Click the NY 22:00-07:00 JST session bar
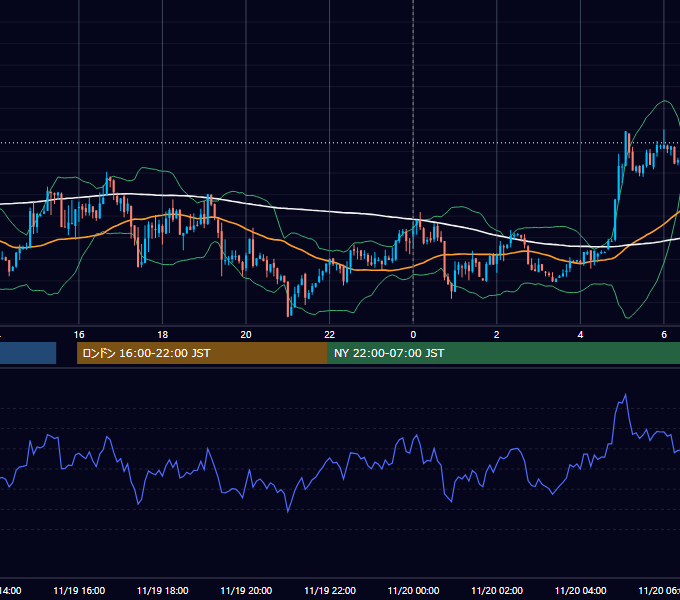The width and height of the screenshot is (680, 600). pos(503,353)
